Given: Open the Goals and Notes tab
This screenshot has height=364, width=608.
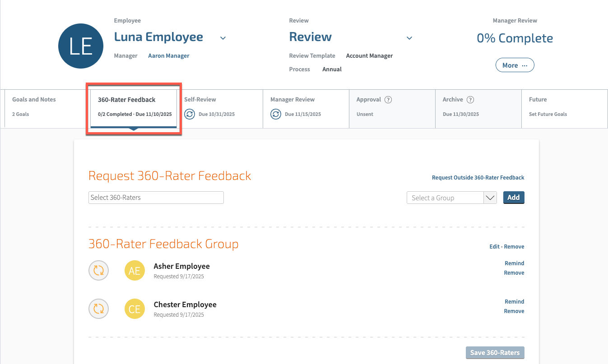Looking at the screenshot, I should (x=47, y=109).
